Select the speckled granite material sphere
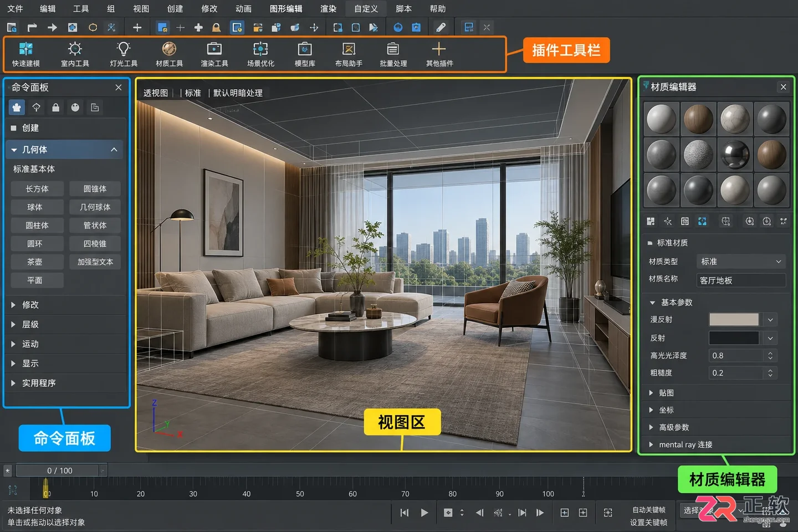Screen dimensions: 798x532 click(x=698, y=154)
